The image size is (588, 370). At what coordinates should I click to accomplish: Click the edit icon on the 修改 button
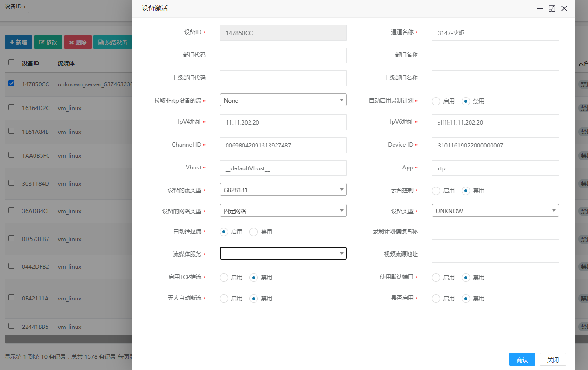(x=41, y=42)
